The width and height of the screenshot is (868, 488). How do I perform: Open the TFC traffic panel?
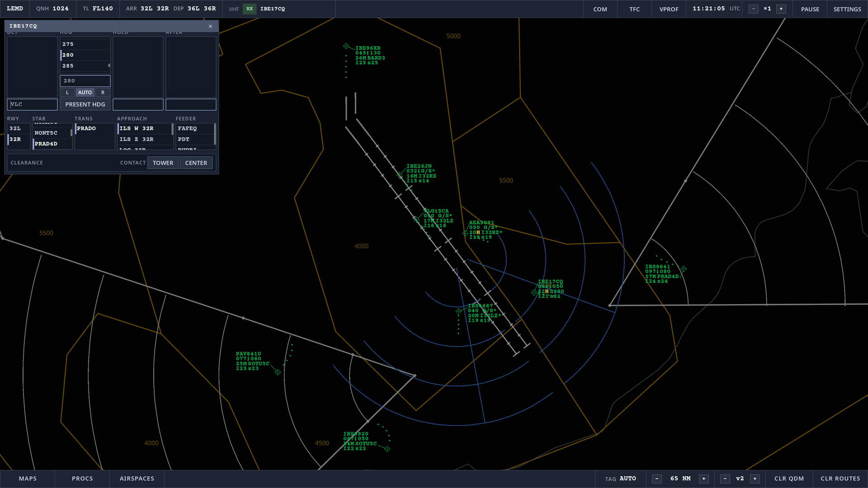tap(634, 9)
